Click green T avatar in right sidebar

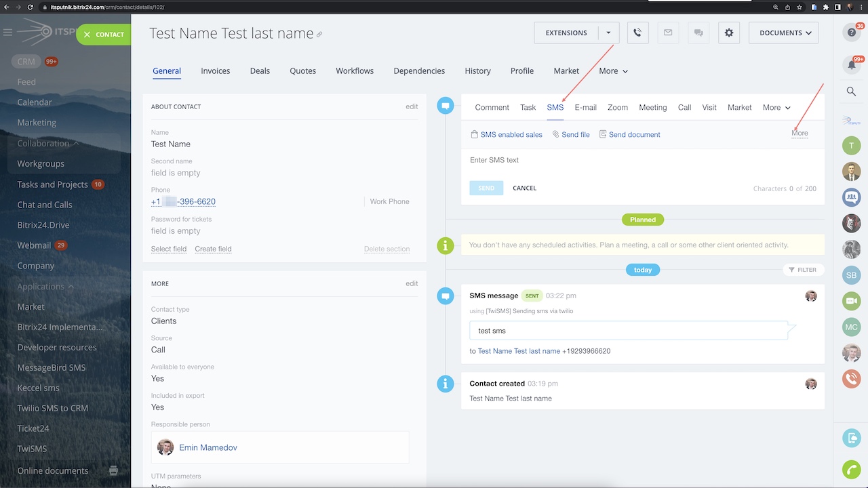[852, 145]
